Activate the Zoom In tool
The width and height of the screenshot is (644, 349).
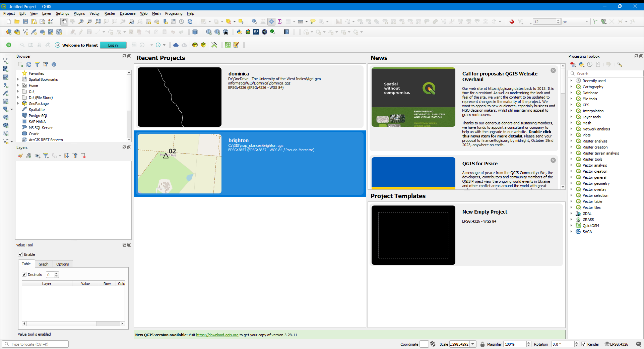coord(81,21)
